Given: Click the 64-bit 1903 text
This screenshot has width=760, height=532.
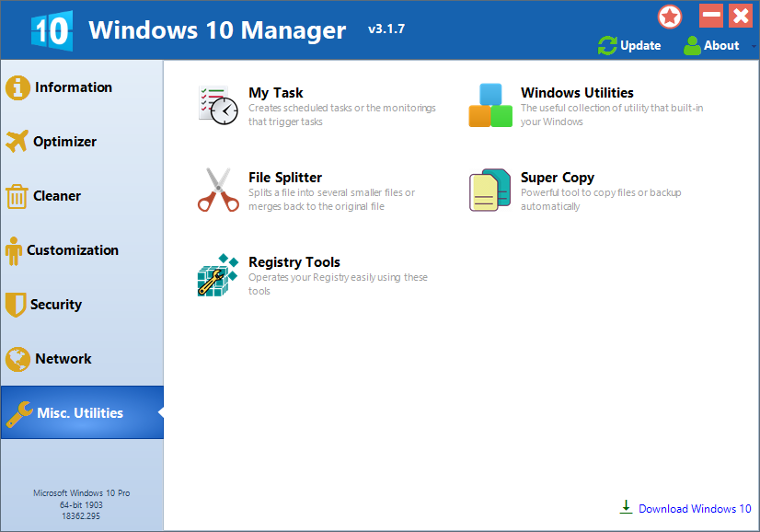Looking at the screenshot, I should click(81, 504).
